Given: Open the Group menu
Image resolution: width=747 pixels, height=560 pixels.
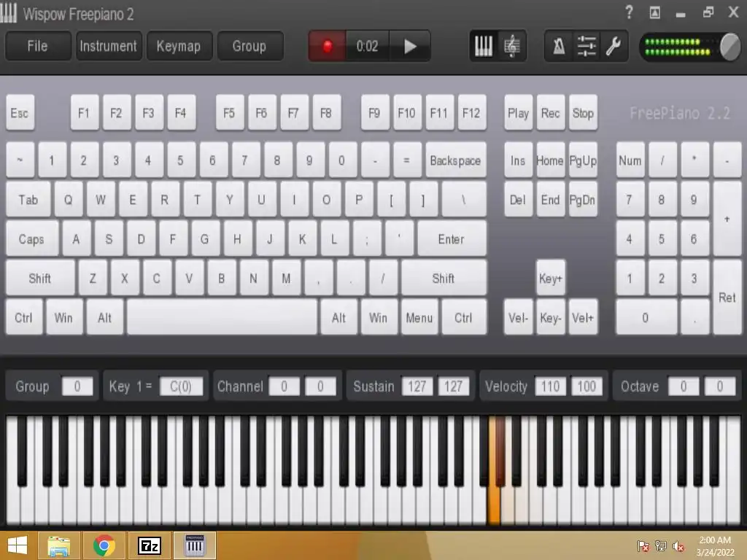Looking at the screenshot, I should pyautogui.click(x=249, y=46).
